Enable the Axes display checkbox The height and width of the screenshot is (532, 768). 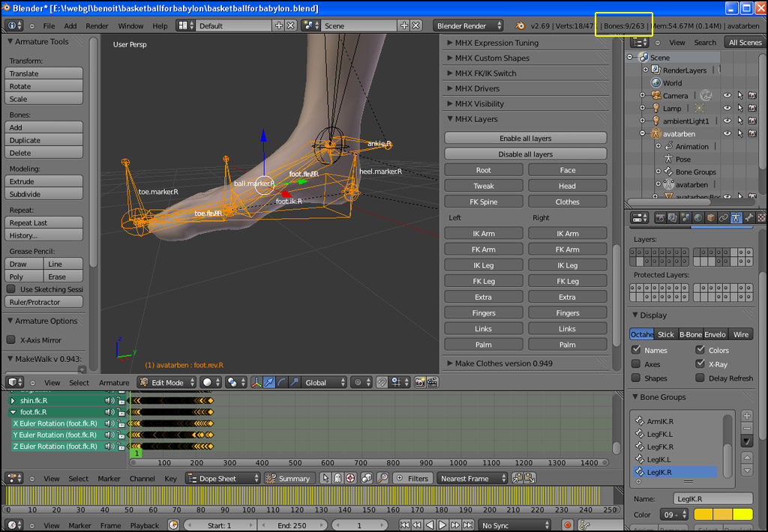tap(636, 364)
